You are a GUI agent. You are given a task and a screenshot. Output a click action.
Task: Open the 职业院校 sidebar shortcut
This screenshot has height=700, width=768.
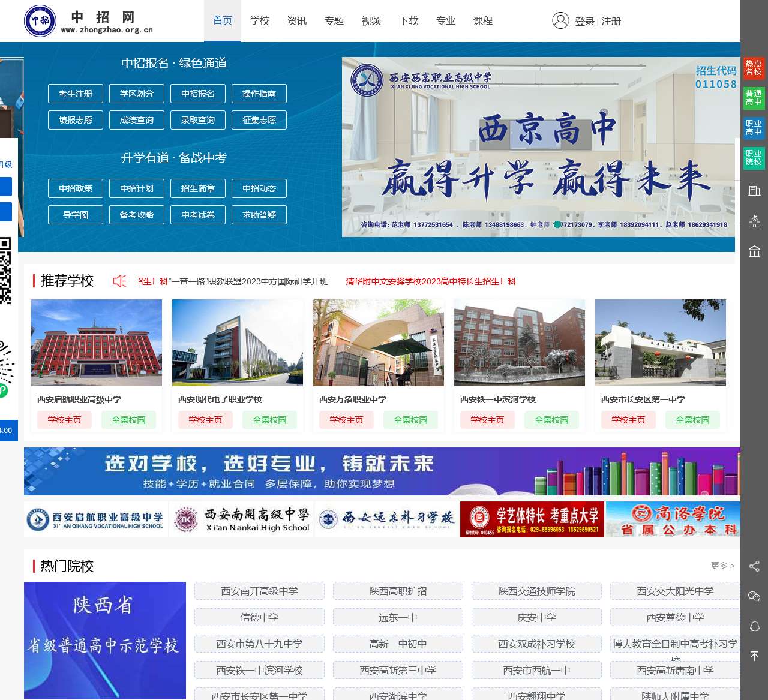point(754,158)
